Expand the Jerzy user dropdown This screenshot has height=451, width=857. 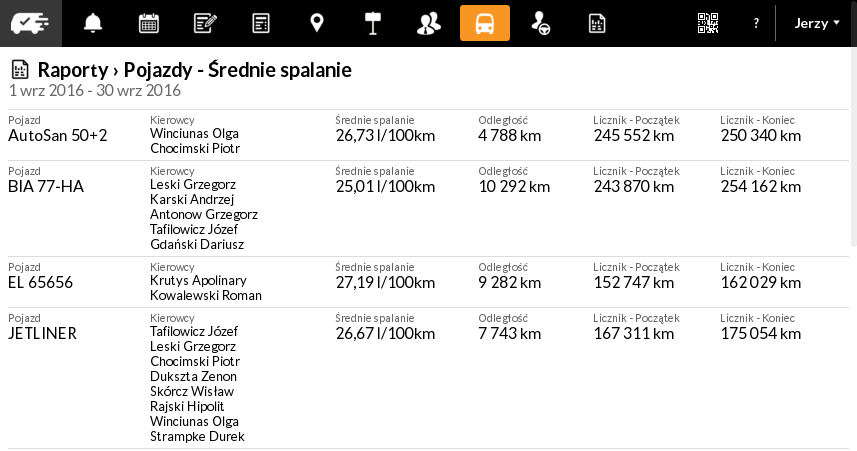817,23
